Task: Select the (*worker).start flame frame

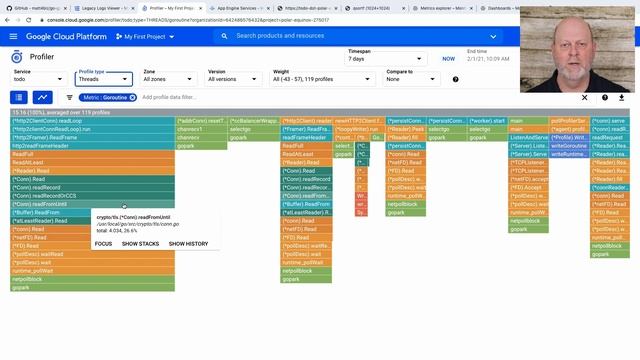Action: coord(487,121)
